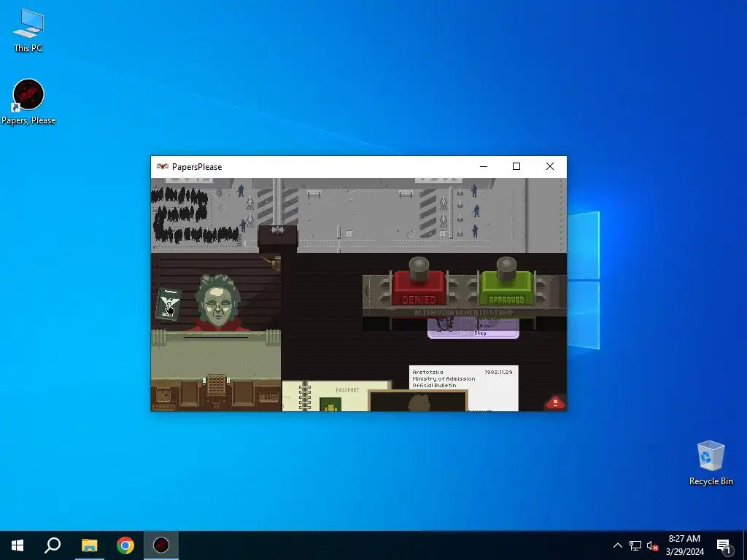Click the bulletin date 1982.11.29
Screen dimensions: 747x560
(x=498, y=372)
